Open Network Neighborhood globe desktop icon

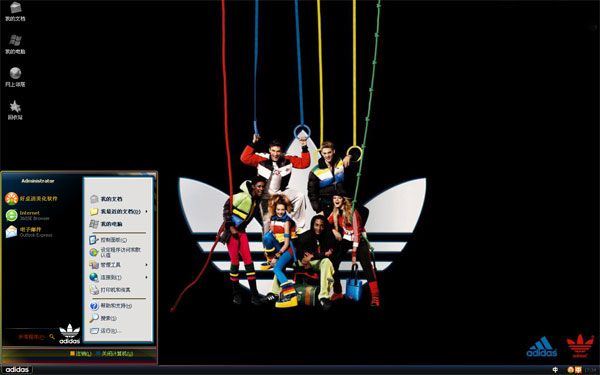[15, 77]
